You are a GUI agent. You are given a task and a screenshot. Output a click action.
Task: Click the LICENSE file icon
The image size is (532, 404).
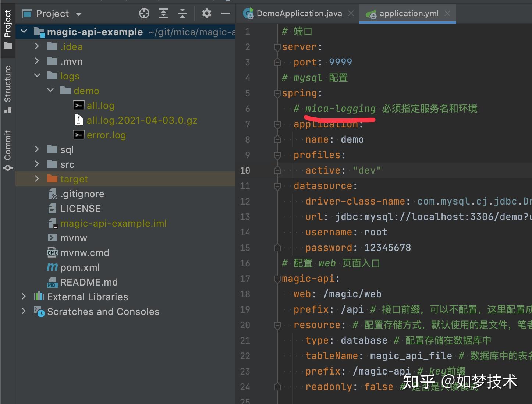pyautogui.click(x=52, y=208)
